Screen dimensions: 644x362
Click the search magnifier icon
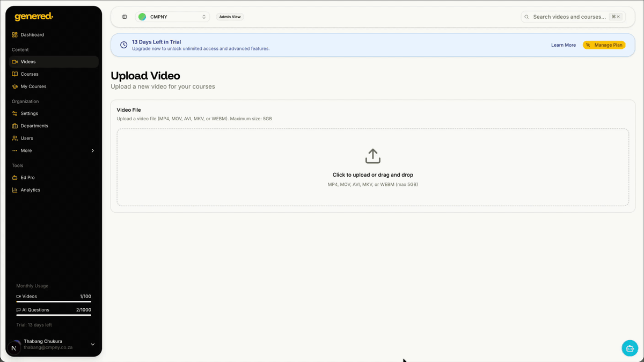click(x=527, y=17)
